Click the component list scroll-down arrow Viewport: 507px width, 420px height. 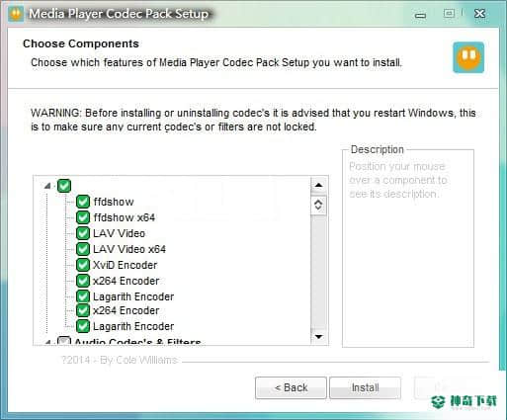(318, 337)
